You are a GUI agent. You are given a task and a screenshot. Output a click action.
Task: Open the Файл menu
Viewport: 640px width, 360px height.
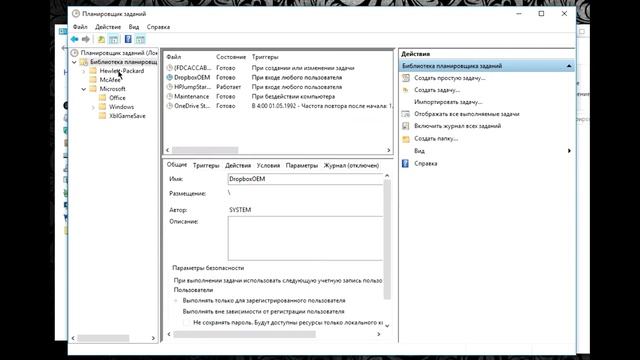tap(80, 27)
